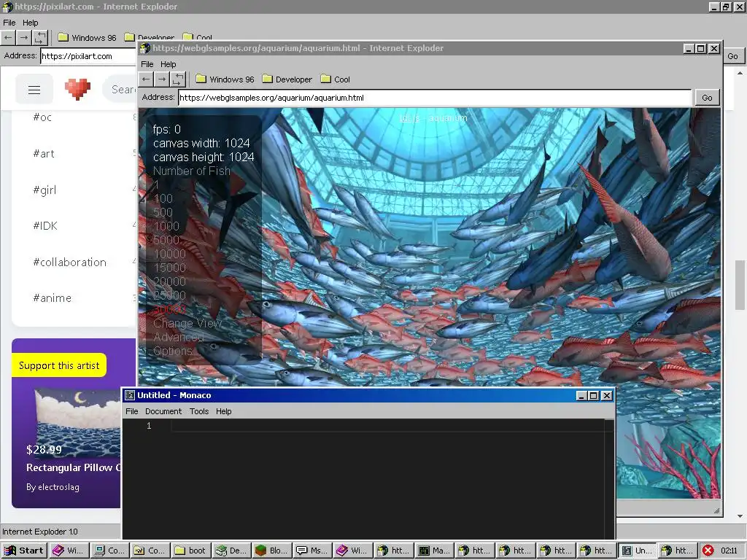Click pixilart scrollbar down arrow
Viewport: 747px width, 560px height.
point(740,516)
